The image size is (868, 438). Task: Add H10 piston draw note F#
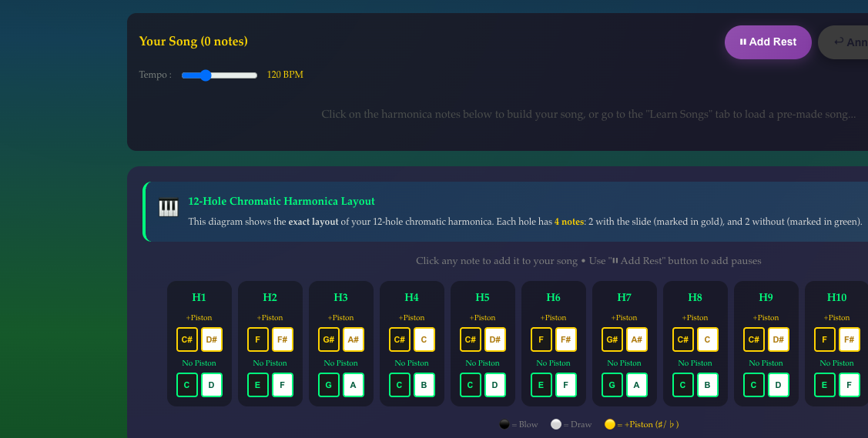coord(850,339)
